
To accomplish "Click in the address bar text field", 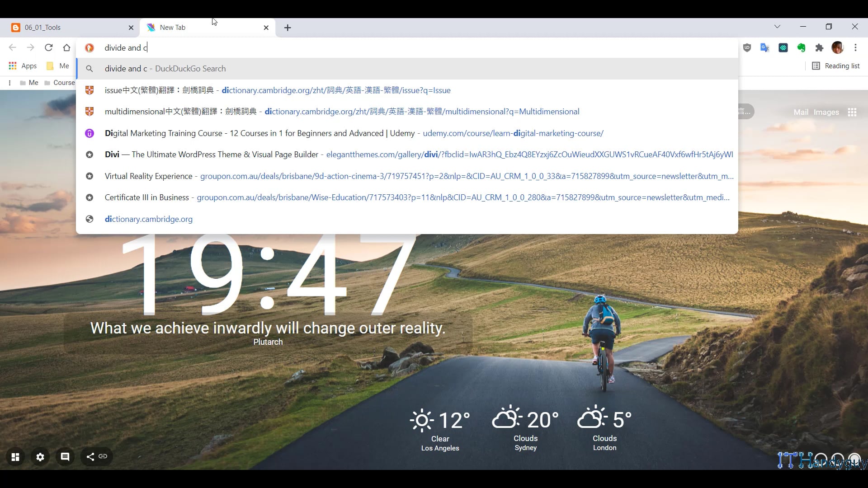I will click(x=362, y=47).
